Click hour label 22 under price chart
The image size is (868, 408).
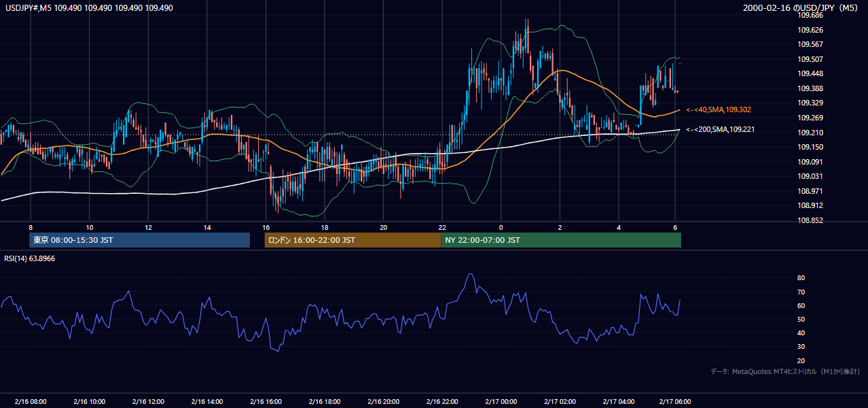pos(442,227)
